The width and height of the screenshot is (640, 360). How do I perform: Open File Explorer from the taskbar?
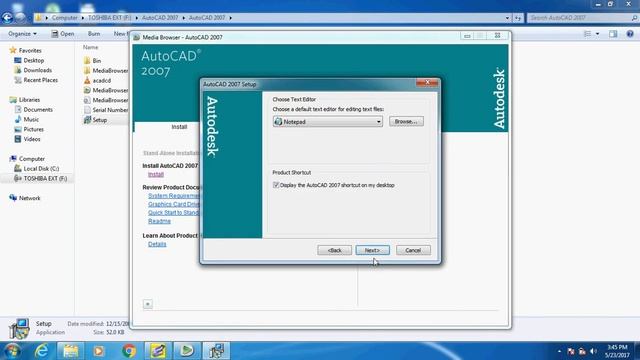(70, 351)
